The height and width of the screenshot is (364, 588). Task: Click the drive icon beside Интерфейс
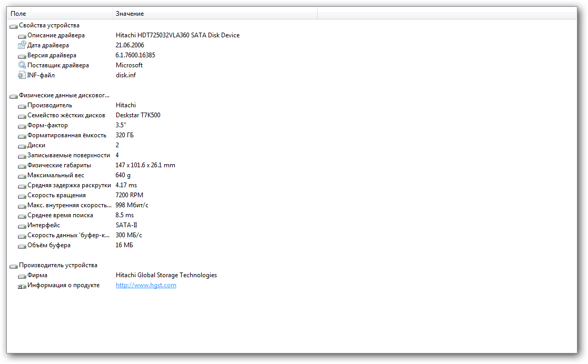click(22, 226)
